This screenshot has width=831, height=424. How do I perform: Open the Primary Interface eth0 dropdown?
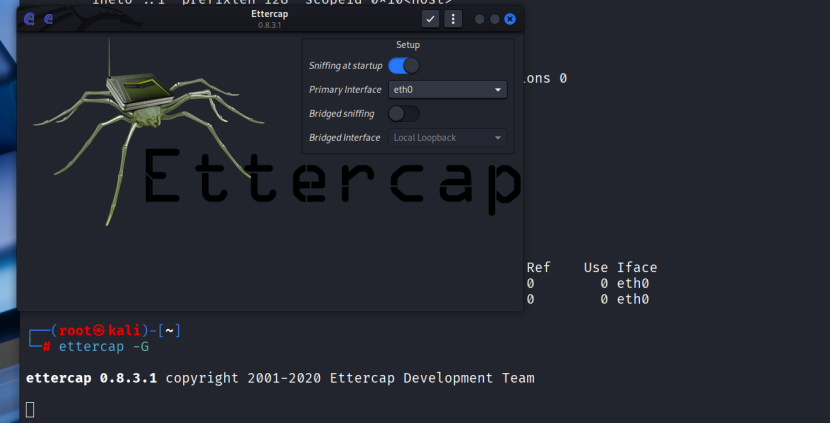pos(448,90)
